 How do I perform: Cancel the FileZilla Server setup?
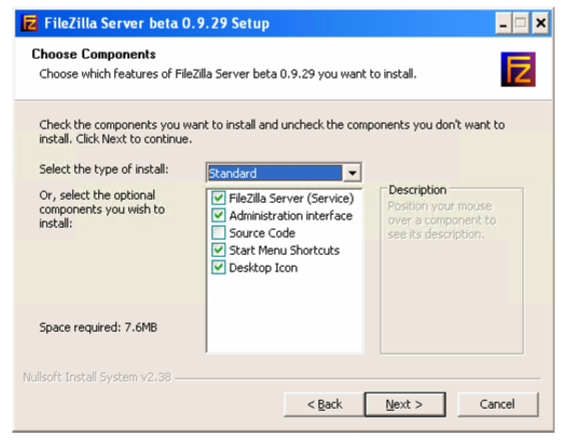pos(498,404)
